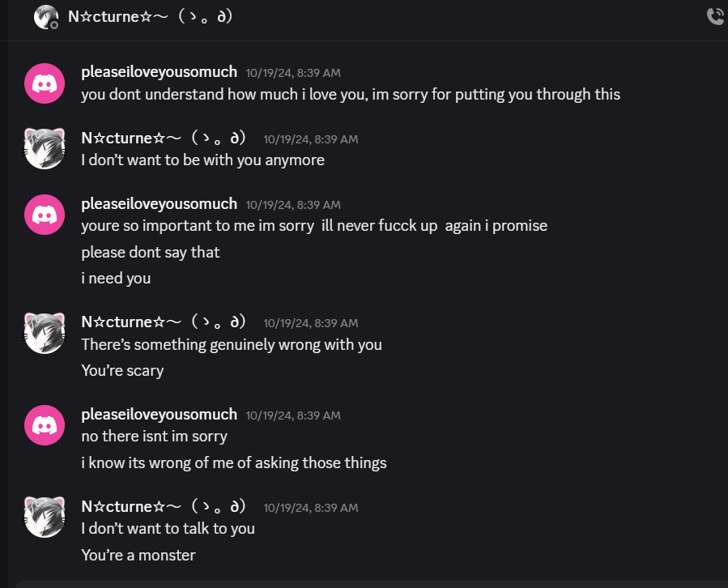This screenshot has width=728, height=588.
Task: Select the "please dont say that" message
Action: click(x=151, y=252)
